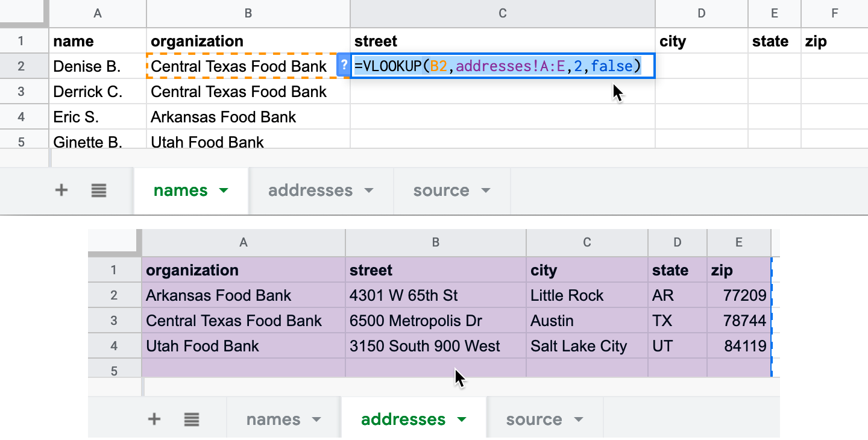The width and height of the screenshot is (868, 440).
Task: Click 'Arkansas Food Bank' in names row 4
Action: [248, 117]
